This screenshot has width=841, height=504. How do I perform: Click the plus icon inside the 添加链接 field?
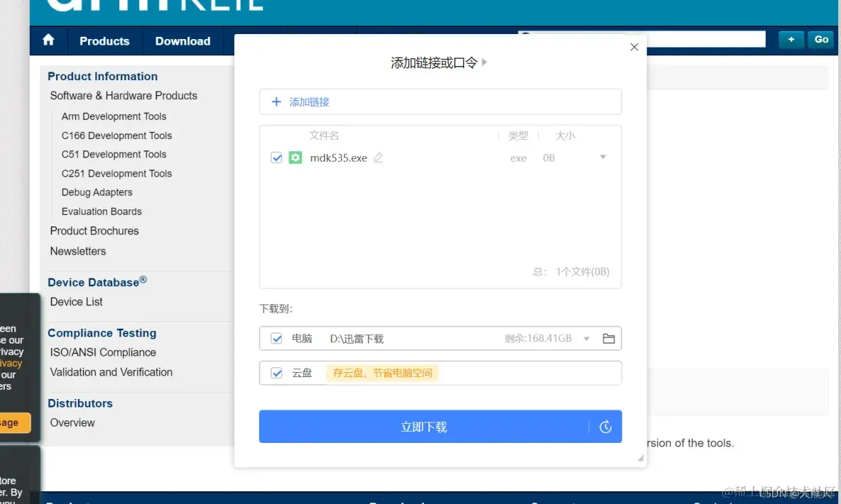pos(276,102)
